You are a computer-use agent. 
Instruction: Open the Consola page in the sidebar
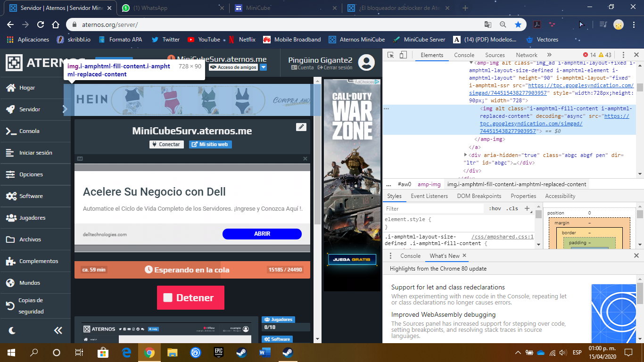pyautogui.click(x=35, y=131)
